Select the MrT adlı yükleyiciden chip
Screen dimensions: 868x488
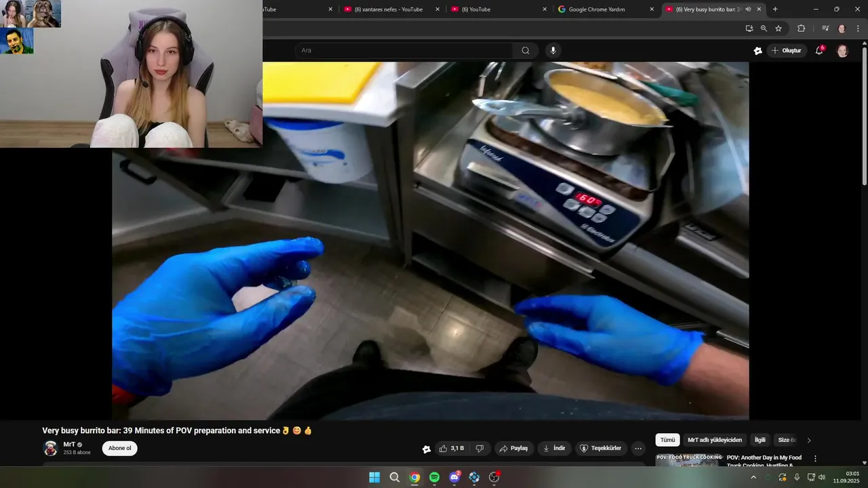pos(715,440)
